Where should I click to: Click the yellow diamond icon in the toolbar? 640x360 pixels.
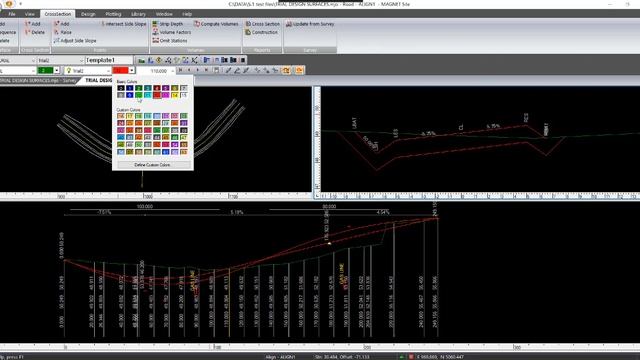[x=159, y=60]
